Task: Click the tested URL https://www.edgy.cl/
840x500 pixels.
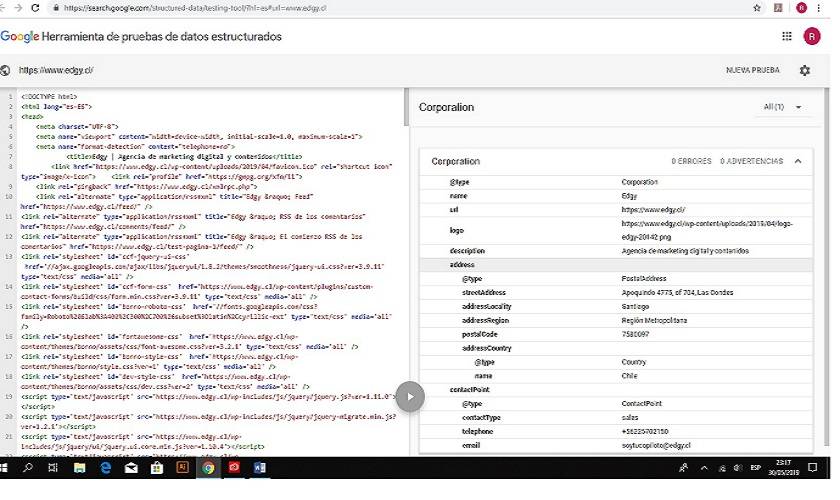Action: pyautogui.click(x=56, y=70)
